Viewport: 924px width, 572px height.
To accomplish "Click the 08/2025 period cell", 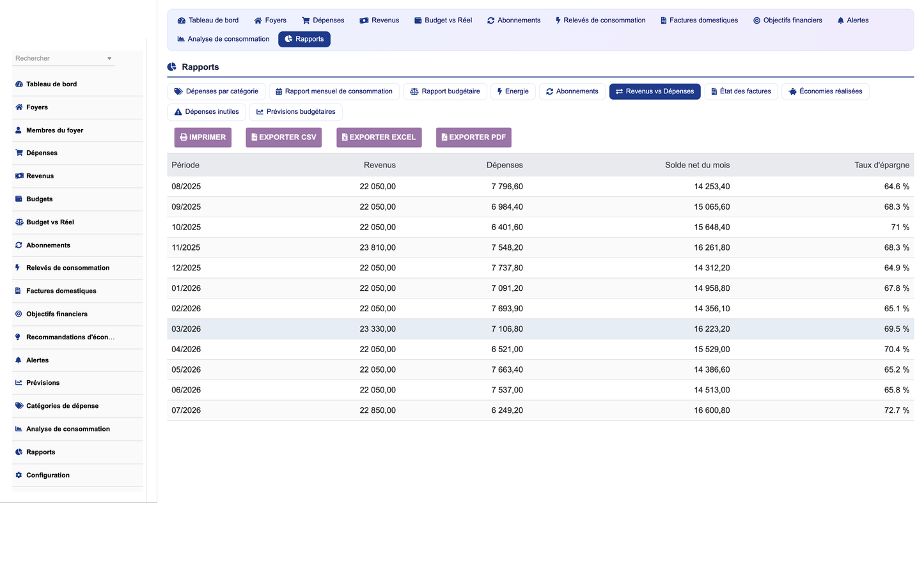I will [186, 187].
